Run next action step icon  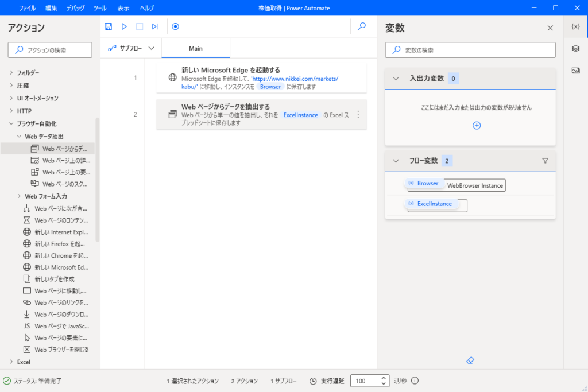155,26
